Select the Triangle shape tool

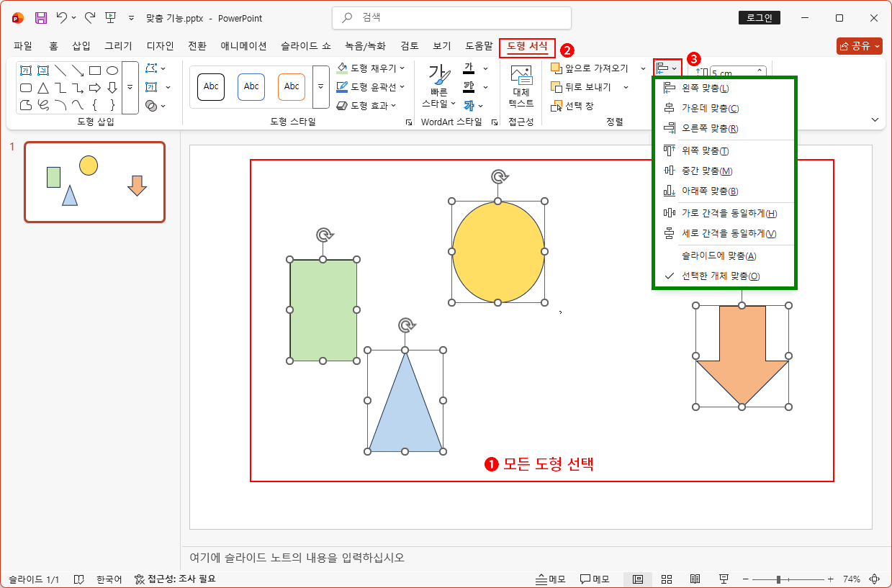click(x=43, y=88)
